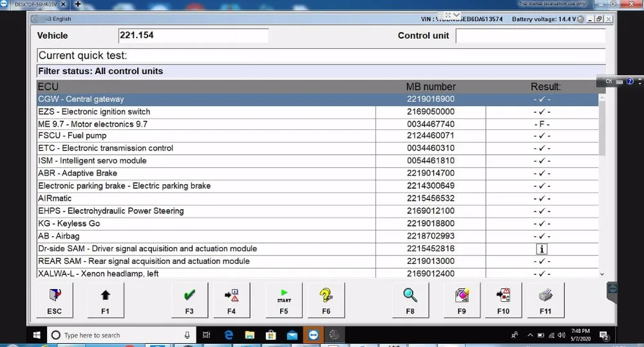The height and width of the screenshot is (347, 644).
Task: Click the Filter status: All control units bar
Action: click(321, 71)
